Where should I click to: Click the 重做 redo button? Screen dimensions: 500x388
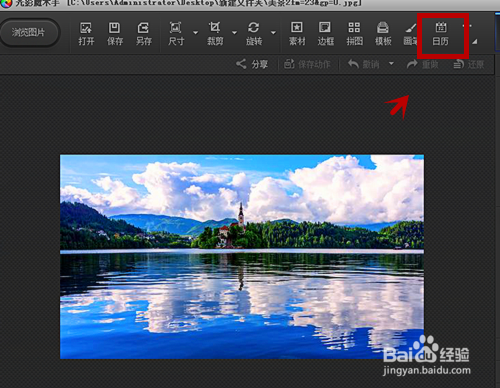(422, 64)
